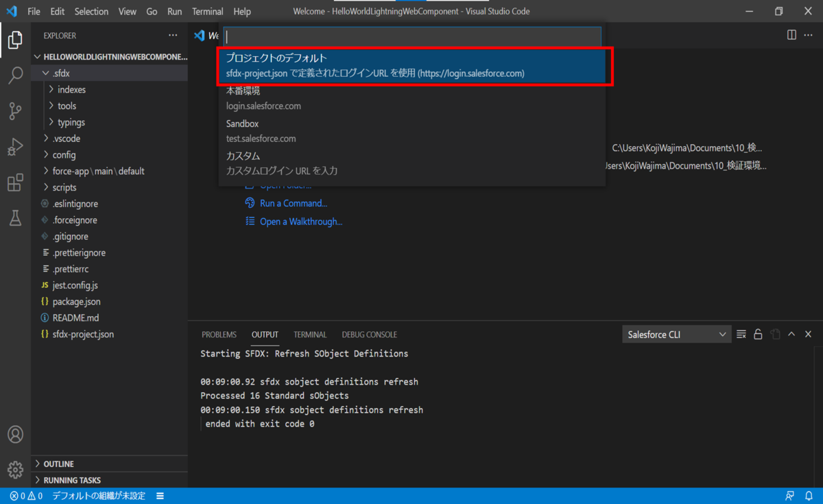Open the Help menu
The image size is (823, 504).
242,12
